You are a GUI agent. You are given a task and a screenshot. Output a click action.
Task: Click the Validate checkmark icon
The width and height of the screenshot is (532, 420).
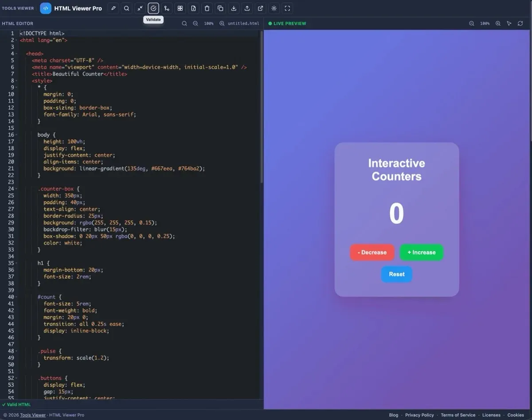(153, 8)
